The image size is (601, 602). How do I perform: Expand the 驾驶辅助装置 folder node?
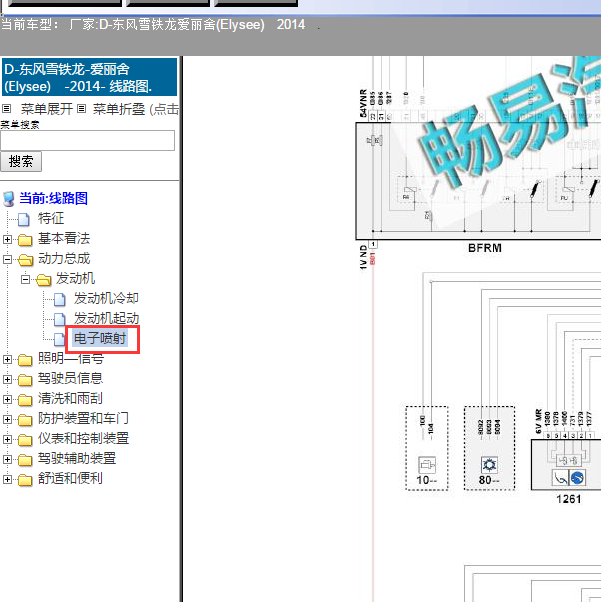(7, 459)
